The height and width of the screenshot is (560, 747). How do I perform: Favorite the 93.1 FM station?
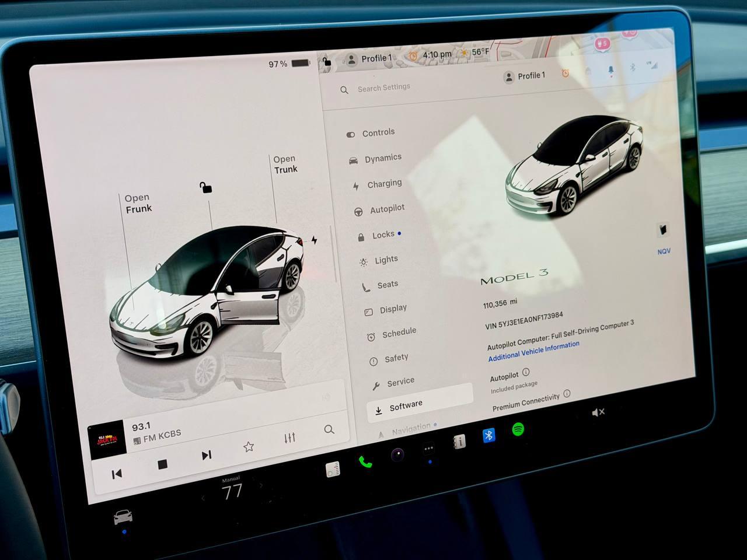249,447
